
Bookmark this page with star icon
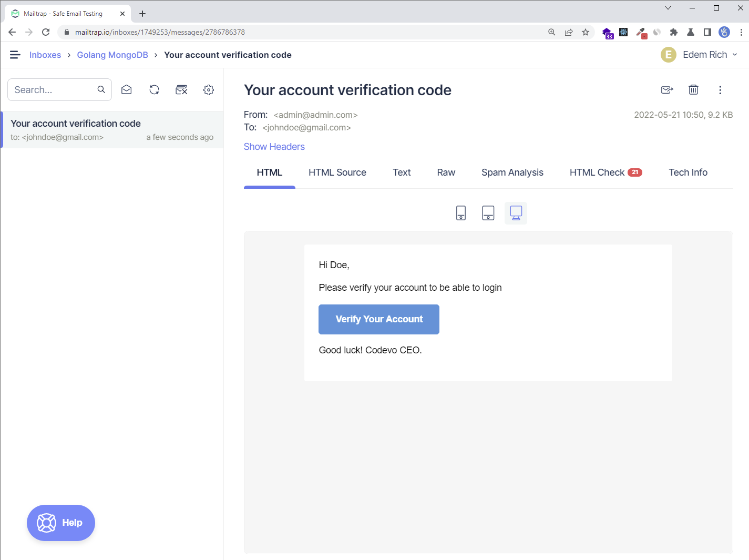tap(586, 32)
